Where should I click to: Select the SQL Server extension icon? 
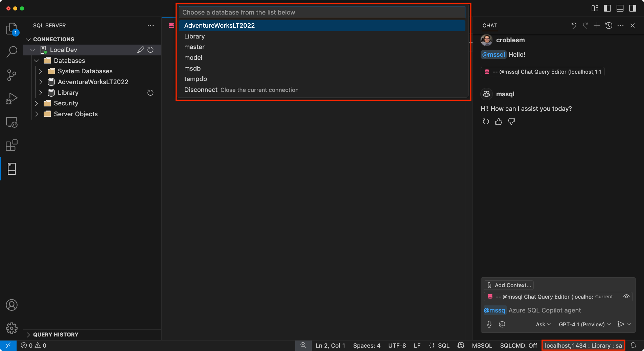[x=12, y=169]
